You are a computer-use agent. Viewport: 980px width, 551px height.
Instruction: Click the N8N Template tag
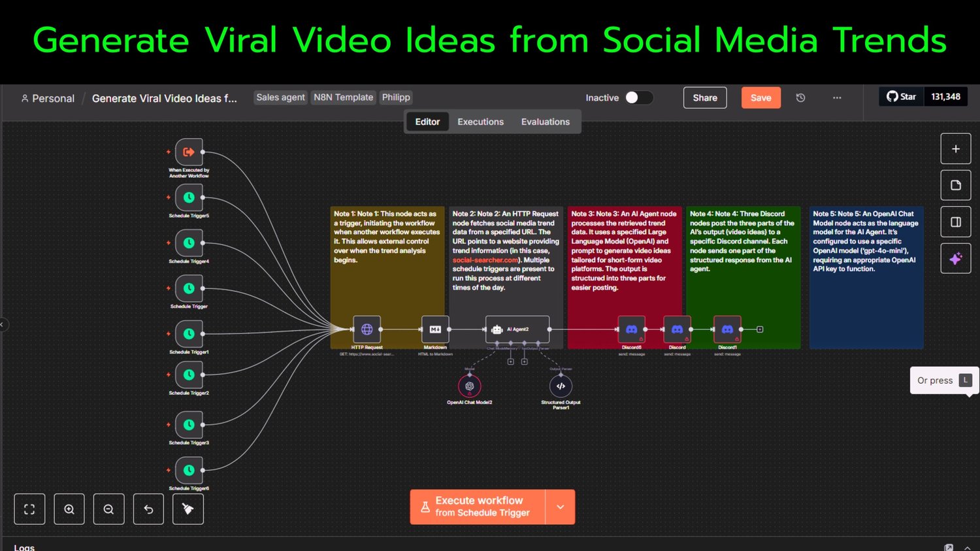coord(343,97)
